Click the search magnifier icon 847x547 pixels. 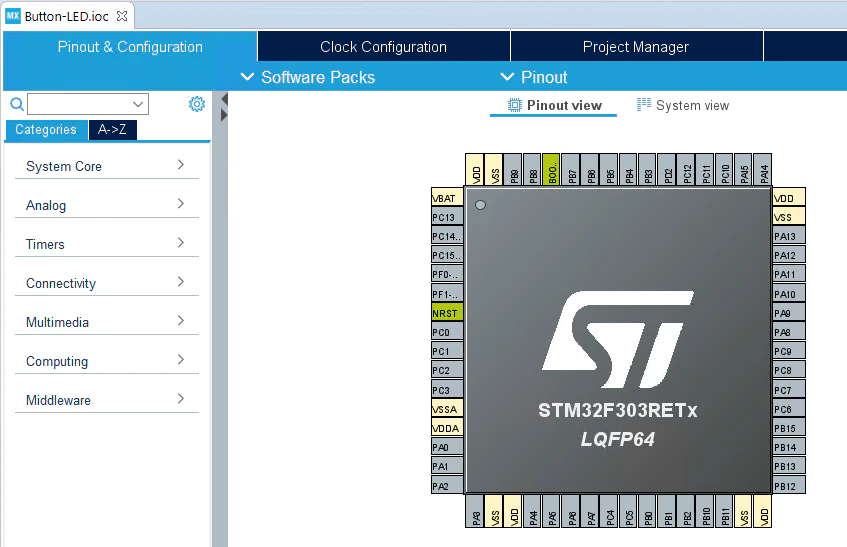click(x=17, y=104)
